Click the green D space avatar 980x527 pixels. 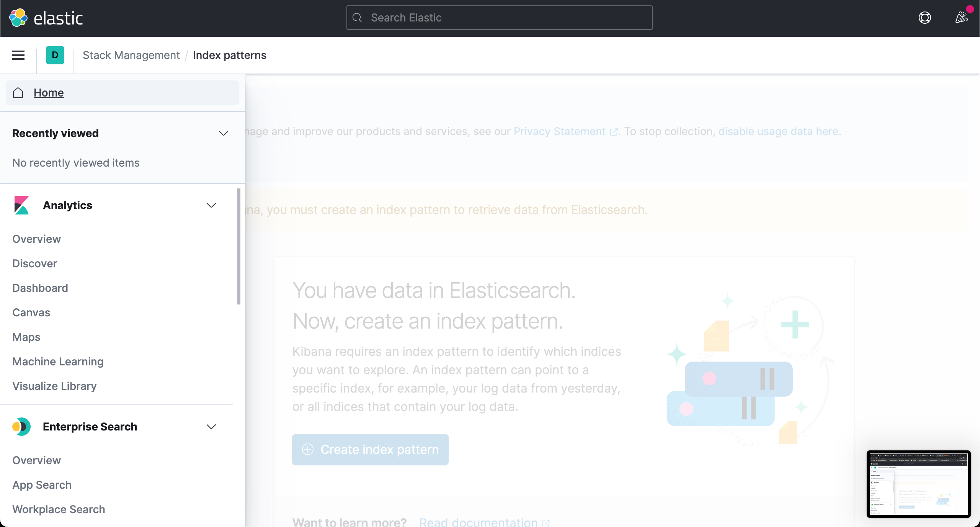tap(55, 55)
